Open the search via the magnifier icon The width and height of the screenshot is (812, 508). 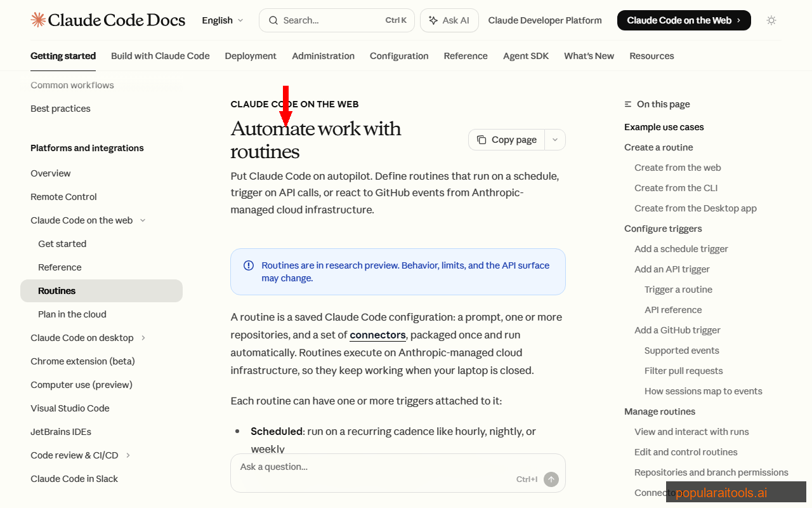pos(273,20)
